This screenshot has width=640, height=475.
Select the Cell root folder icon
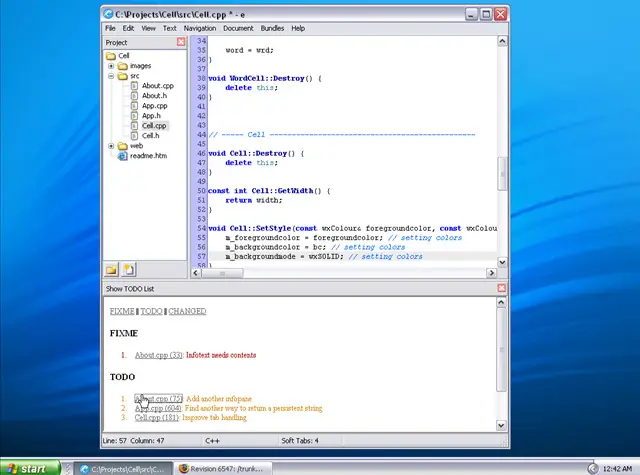tap(111, 56)
